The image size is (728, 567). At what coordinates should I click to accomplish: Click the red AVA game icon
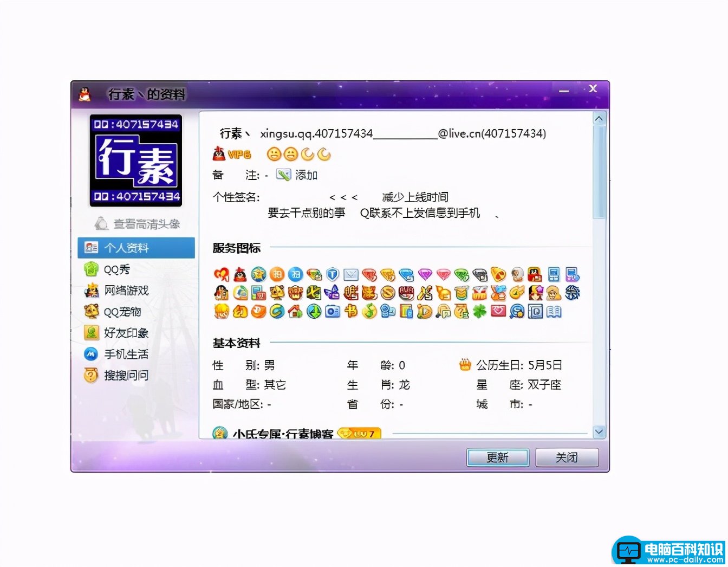pos(406,293)
